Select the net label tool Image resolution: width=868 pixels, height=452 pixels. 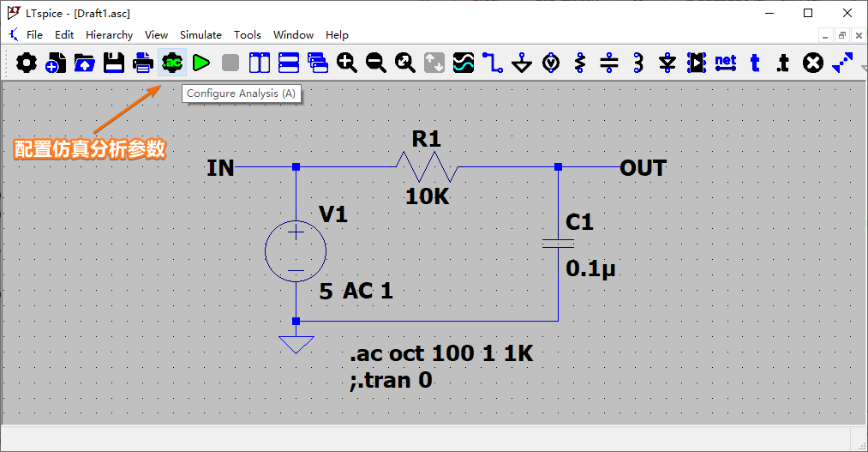click(726, 63)
